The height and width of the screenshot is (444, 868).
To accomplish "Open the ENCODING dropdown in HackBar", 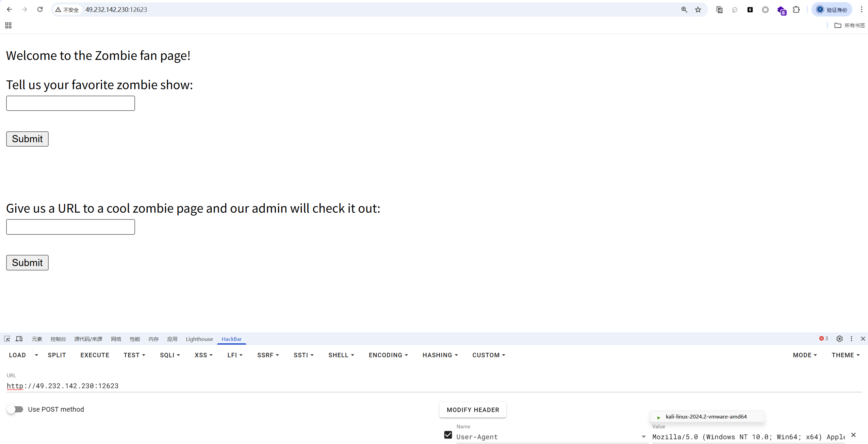I will [x=388, y=355].
